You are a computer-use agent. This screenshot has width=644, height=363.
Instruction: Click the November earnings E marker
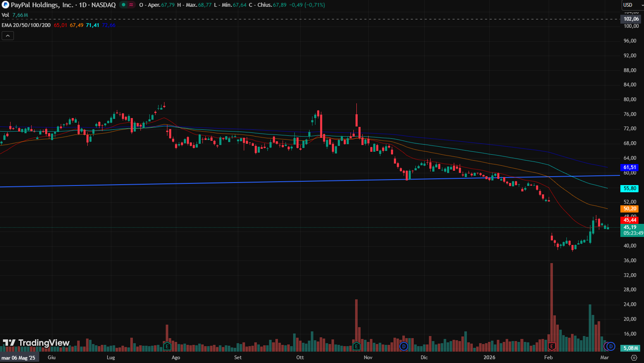tap(356, 347)
